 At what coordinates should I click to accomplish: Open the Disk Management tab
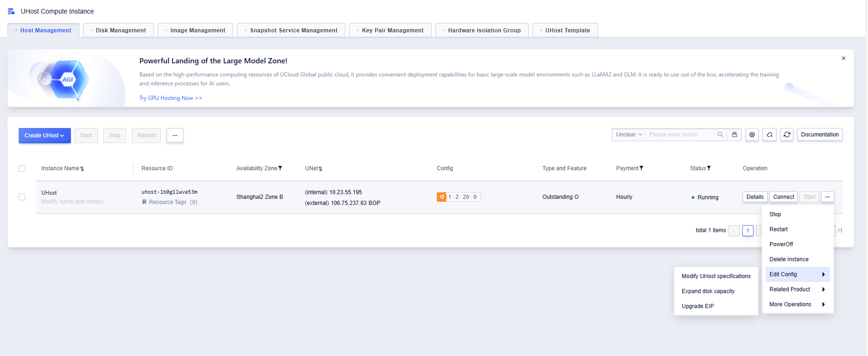[x=118, y=30]
